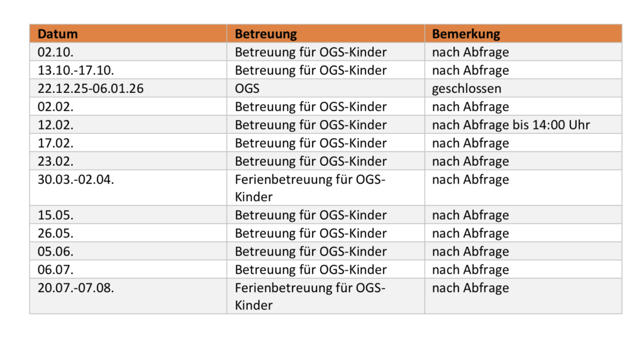Select the date cell 05.06.

tap(55, 252)
